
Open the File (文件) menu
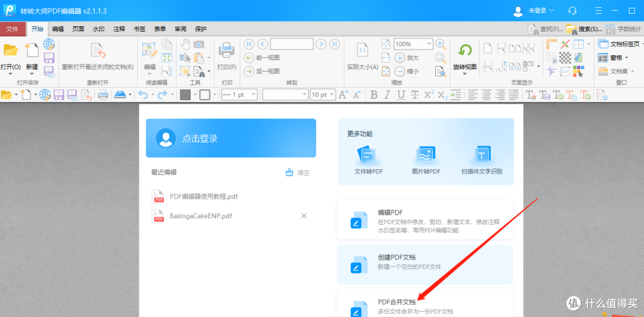coord(13,29)
